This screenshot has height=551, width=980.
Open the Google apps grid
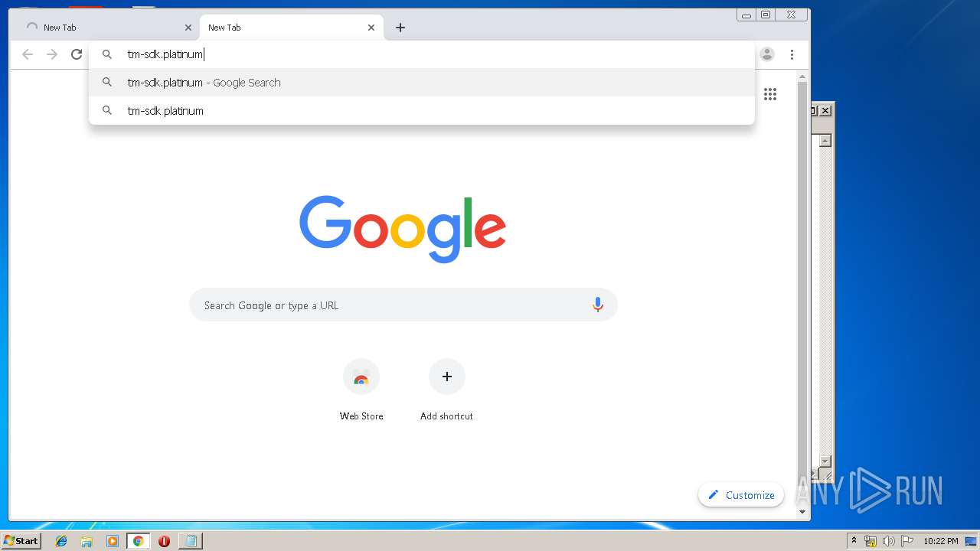770,94
